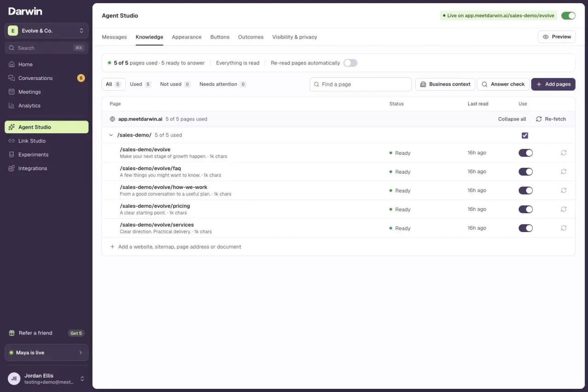The height and width of the screenshot is (392, 588).
Task: Open the Visibility & privacy tab
Action: (294, 37)
